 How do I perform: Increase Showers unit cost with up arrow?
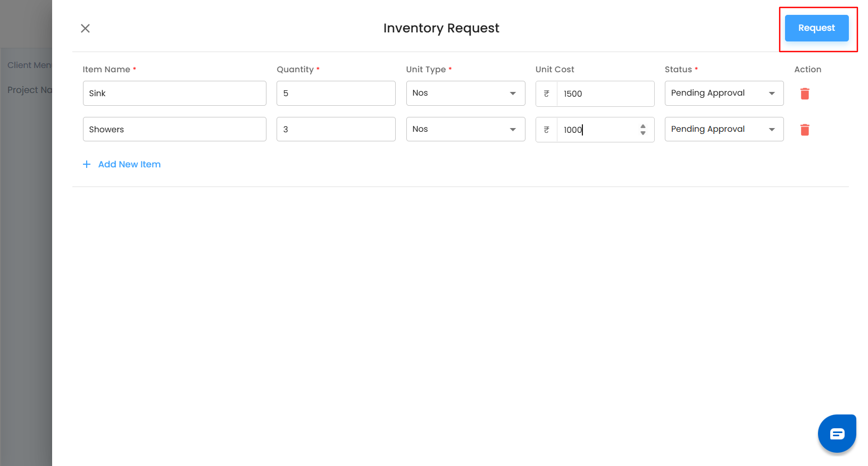tap(643, 126)
